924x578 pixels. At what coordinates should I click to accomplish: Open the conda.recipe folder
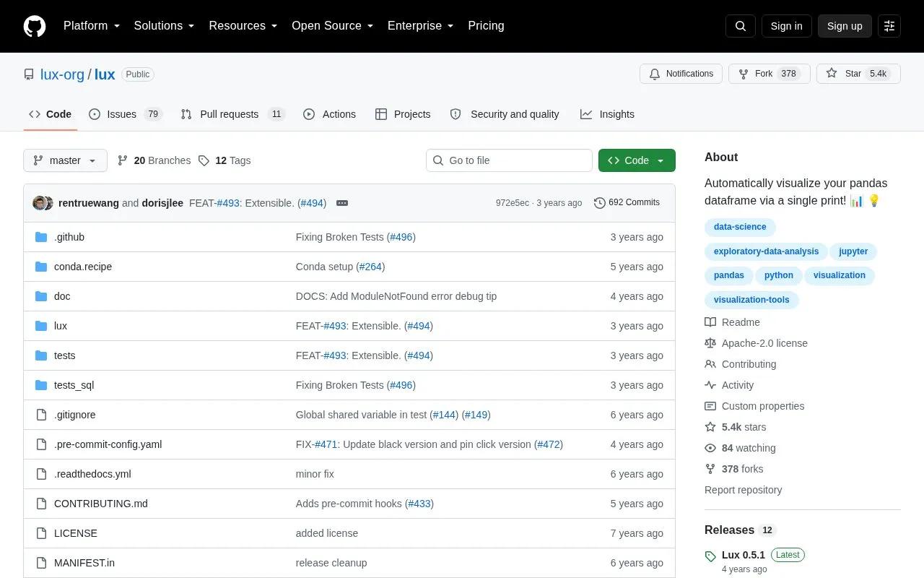click(83, 267)
